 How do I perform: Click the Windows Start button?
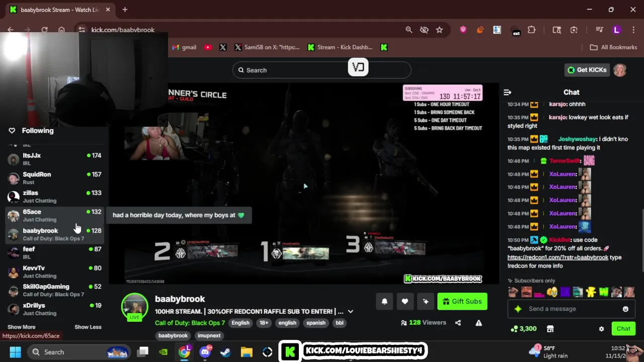click(15, 352)
